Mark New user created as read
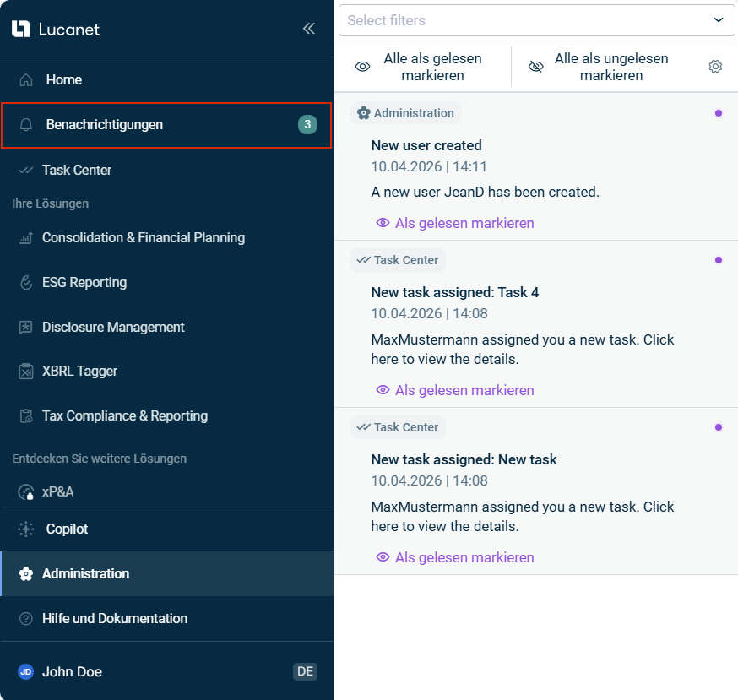Screen dimensions: 738x700 [x=455, y=223]
